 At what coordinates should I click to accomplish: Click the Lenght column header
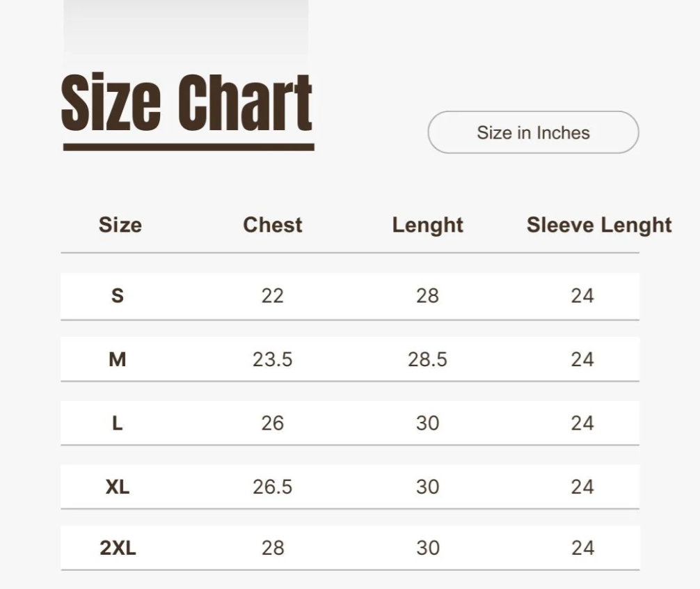click(x=427, y=225)
